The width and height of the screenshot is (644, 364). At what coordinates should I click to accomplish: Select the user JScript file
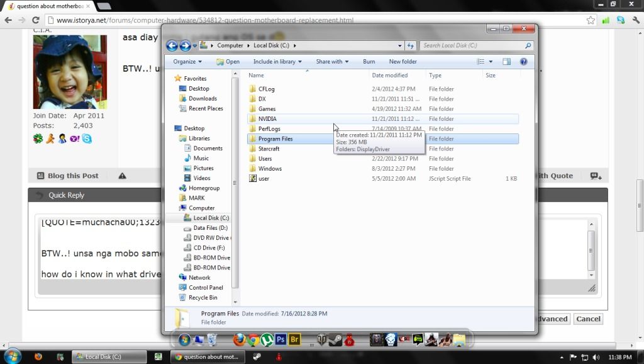[264, 178]
